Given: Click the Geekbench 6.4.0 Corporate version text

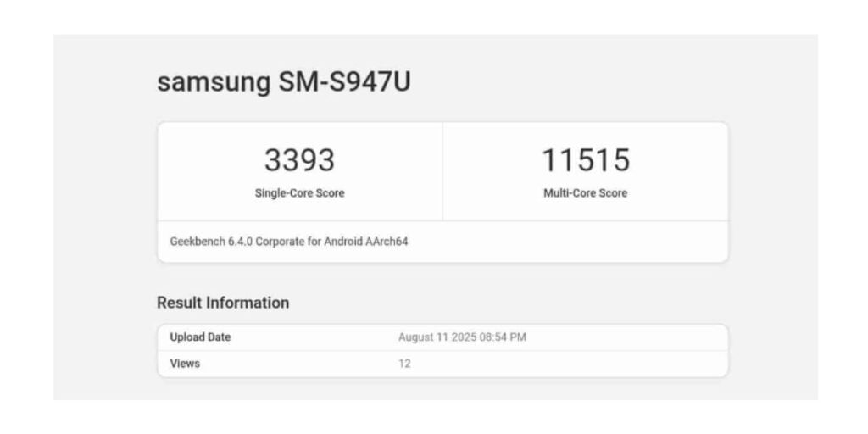Looking at the screenshot, I should (289, 242).
